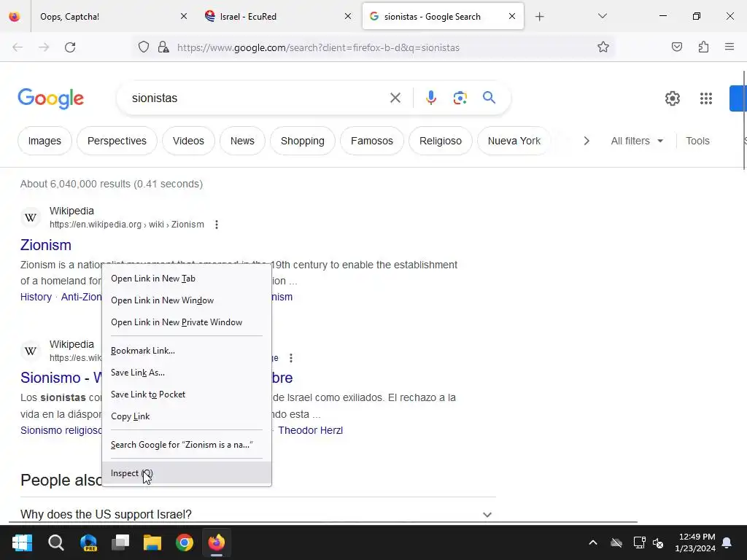Open the Zionism result title link
747x560 pixels.
(46, 245)
